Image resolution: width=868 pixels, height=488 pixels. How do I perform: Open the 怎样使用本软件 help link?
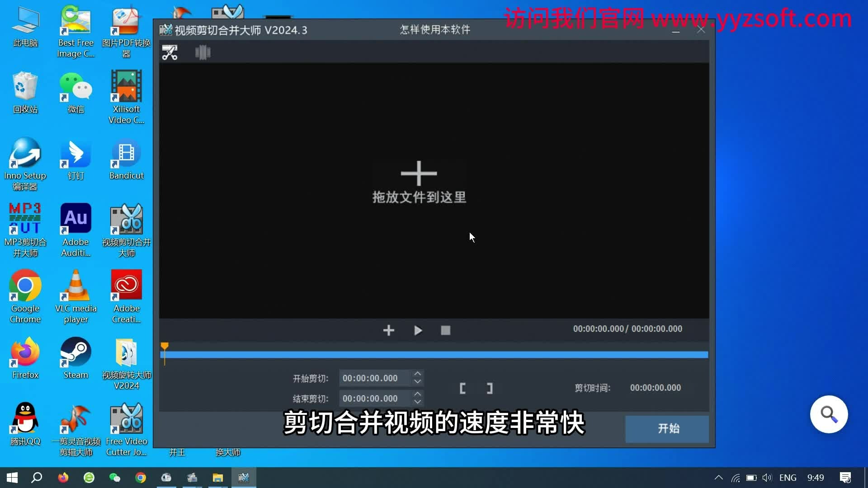click(435, 30)
